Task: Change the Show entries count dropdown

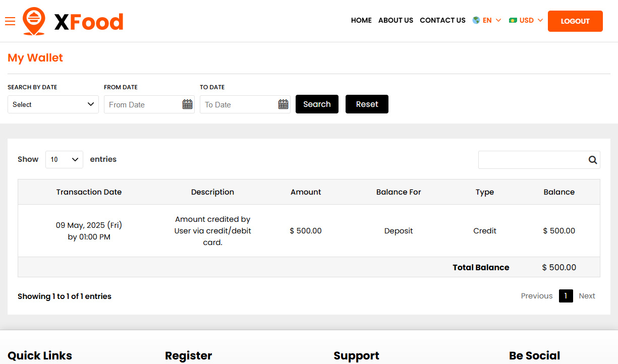Action: (x=64, y=159)
